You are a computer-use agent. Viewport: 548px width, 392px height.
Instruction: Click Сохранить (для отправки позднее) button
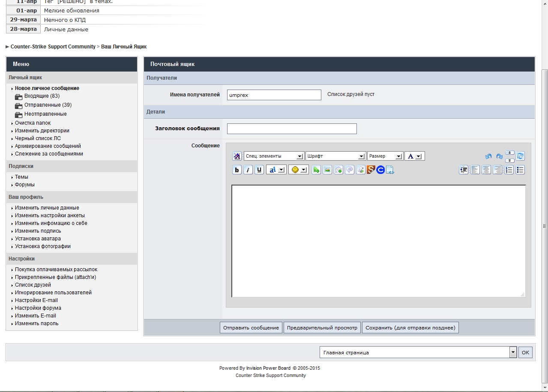[410, 328]
